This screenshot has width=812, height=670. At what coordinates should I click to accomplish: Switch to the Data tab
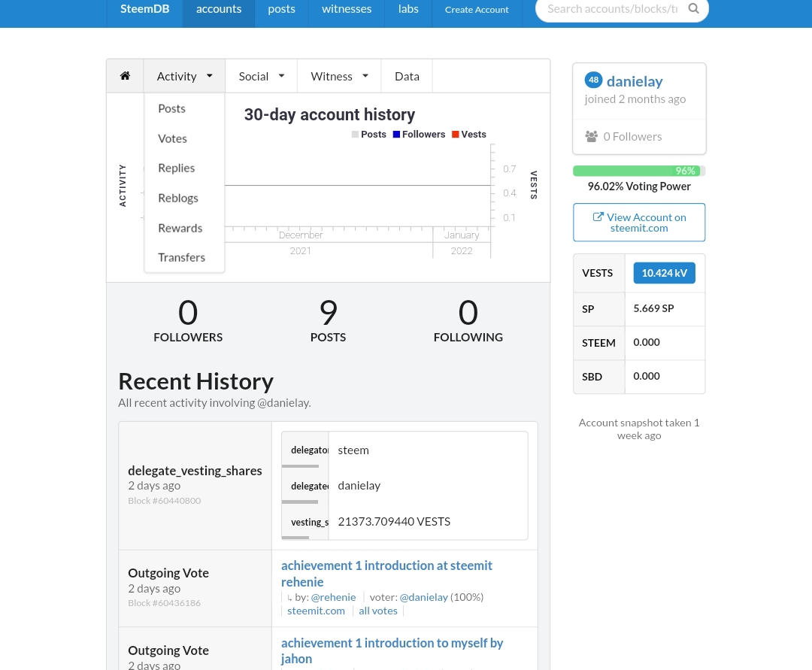pyautogui.click(x=407, y=76)
